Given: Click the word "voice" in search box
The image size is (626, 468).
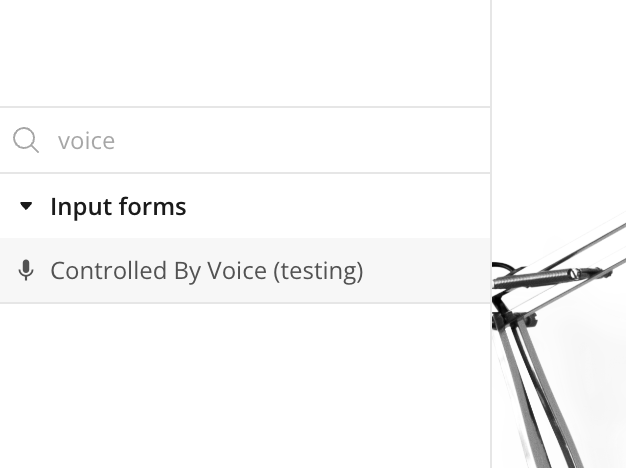Looking at the screenshot, I should [86, 141].
